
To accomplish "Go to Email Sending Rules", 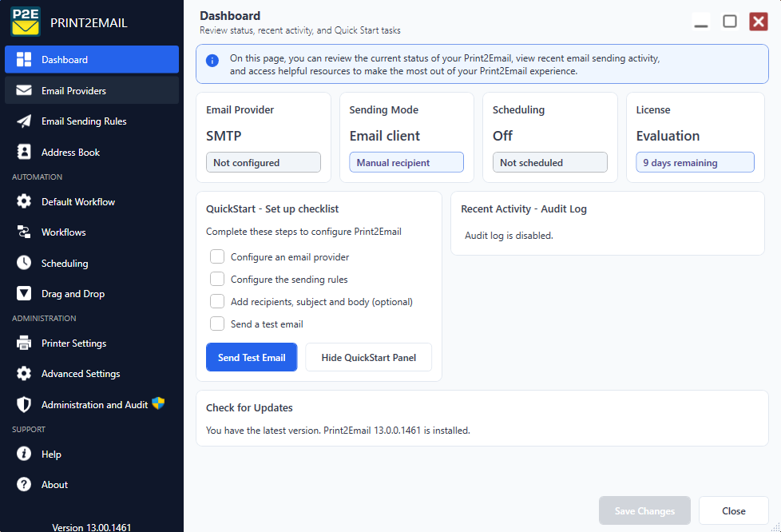I will tap(92, 121).
